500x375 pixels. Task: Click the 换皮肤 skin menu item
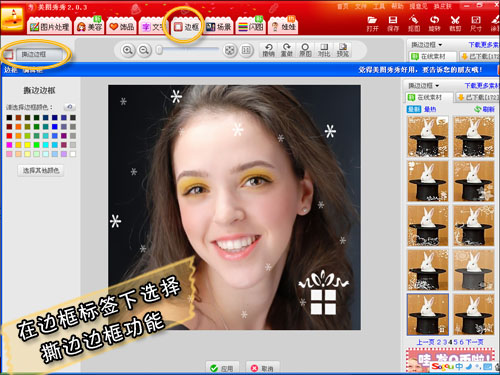[x=442, y=6]
